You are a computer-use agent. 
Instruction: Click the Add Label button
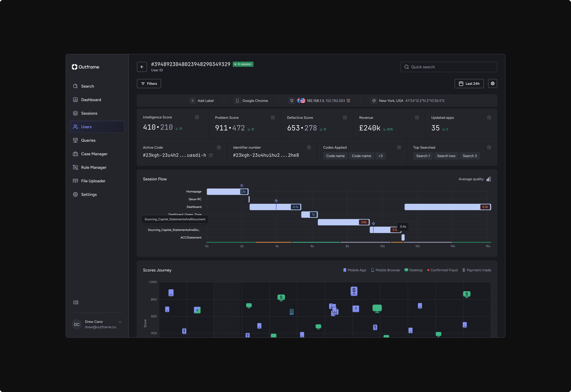pyautogui.click(x=202, y=100)
